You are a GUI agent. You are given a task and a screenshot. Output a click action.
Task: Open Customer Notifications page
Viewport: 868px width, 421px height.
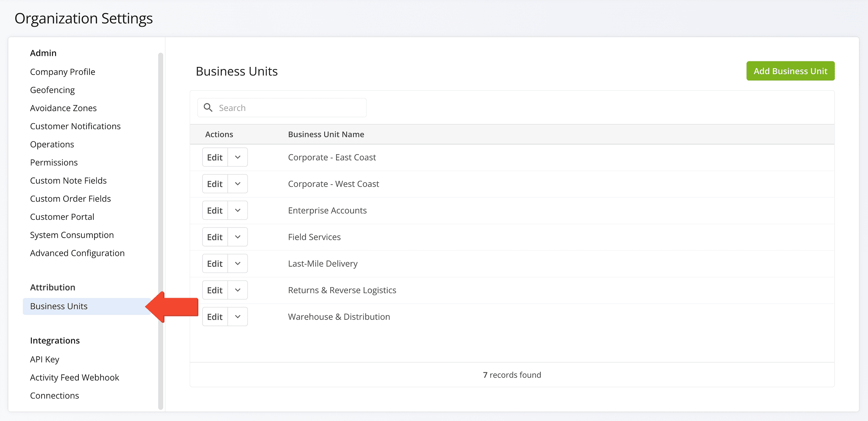pyautogui.click(x=75, y=126)
